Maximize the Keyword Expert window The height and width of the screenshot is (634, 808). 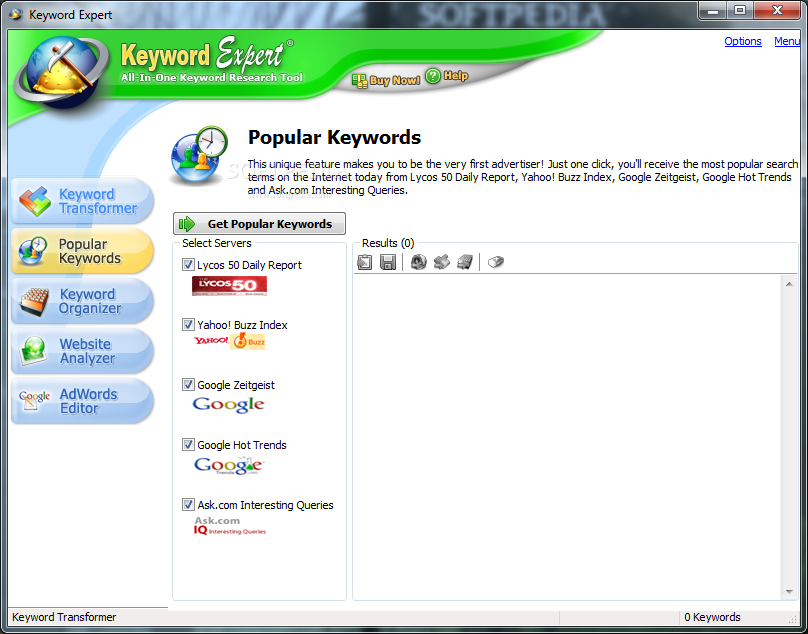coord(740,10)
